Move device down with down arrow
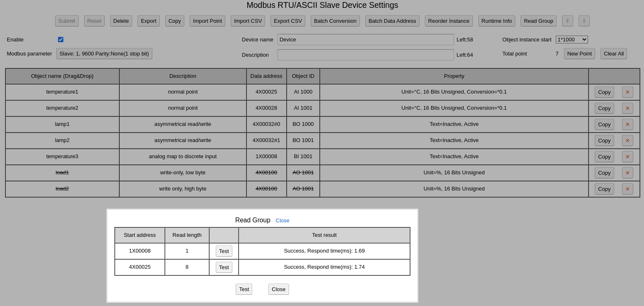The height and width of the screenshot is (306, 644). tap(584, 21)
